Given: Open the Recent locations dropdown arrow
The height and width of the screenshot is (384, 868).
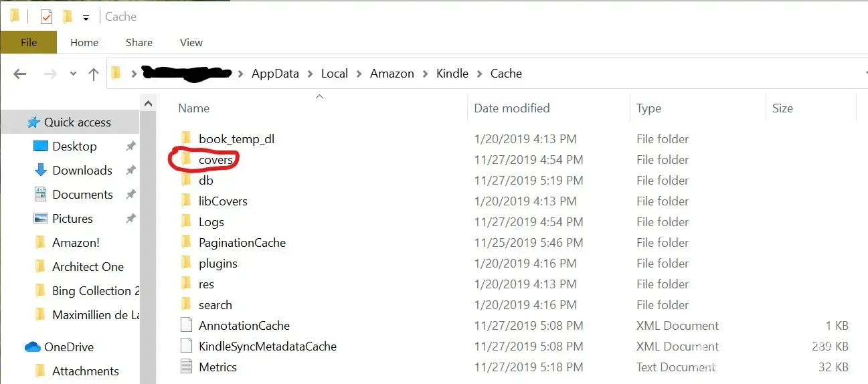Looking at the screenshot, I should tap(73, 74).
